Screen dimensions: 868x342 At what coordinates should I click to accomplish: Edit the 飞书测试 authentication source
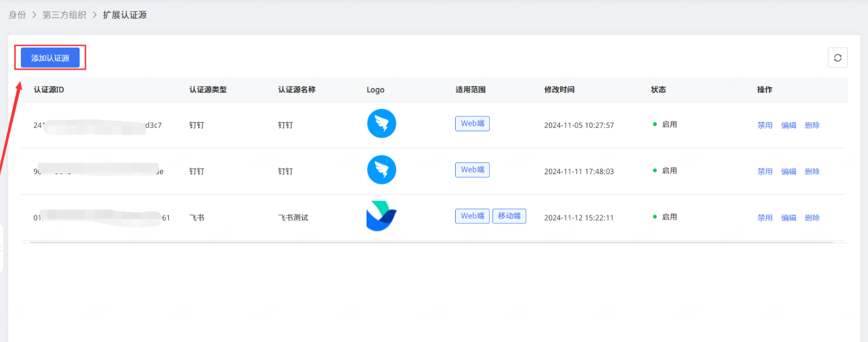[788, 218]
